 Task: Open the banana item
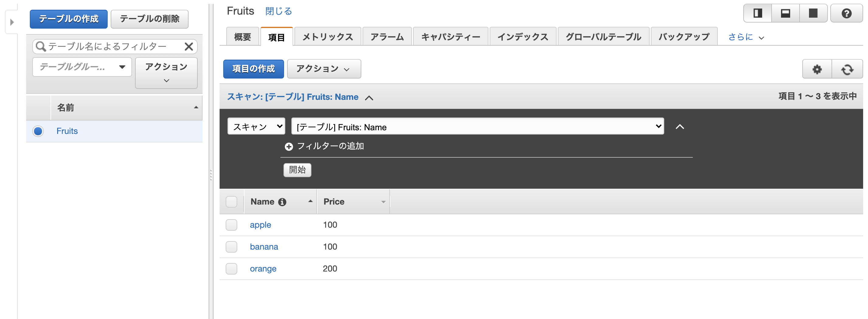click(x=264, y=247)
